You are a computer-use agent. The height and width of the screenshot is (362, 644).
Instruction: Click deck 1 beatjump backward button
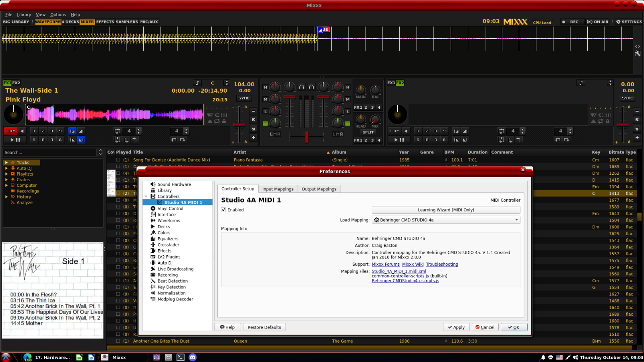(x=174, y=140)
